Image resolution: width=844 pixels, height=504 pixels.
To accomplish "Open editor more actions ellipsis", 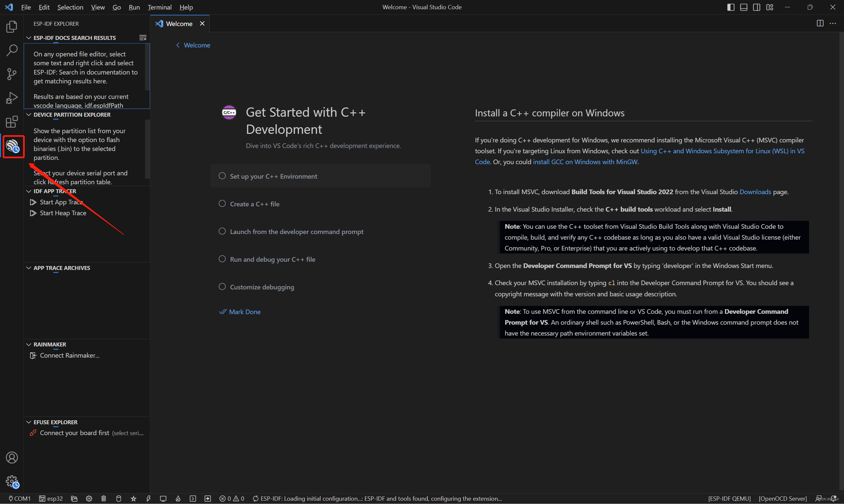I will 832,23.
